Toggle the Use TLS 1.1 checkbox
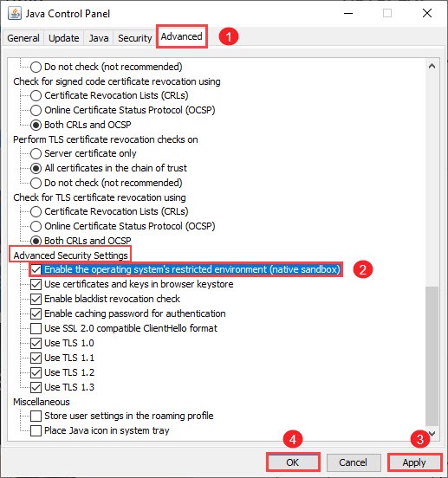 (36, 358)
